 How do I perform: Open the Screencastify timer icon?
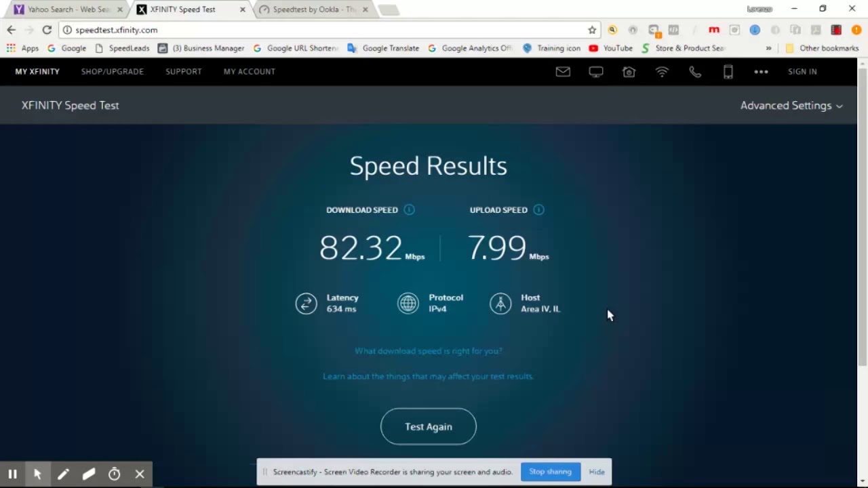click(114, 474)
